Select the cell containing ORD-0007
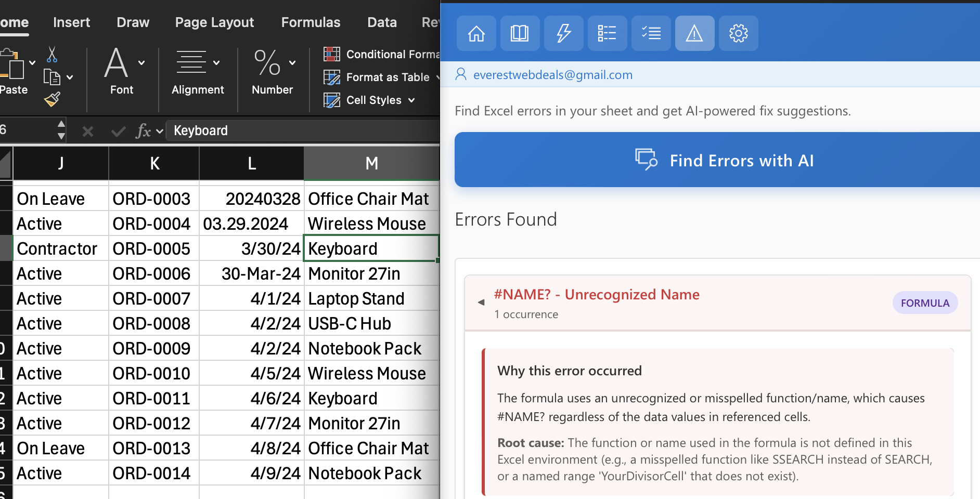 (152, 299)
